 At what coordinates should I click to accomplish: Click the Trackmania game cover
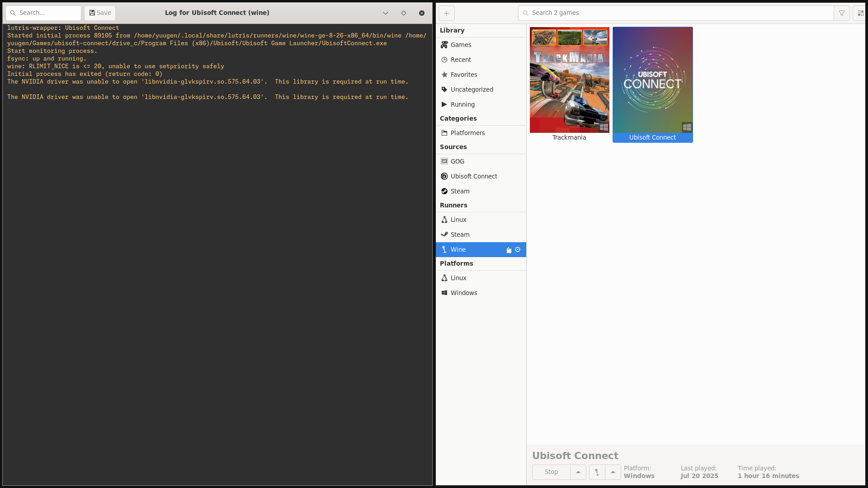point(569,80)
